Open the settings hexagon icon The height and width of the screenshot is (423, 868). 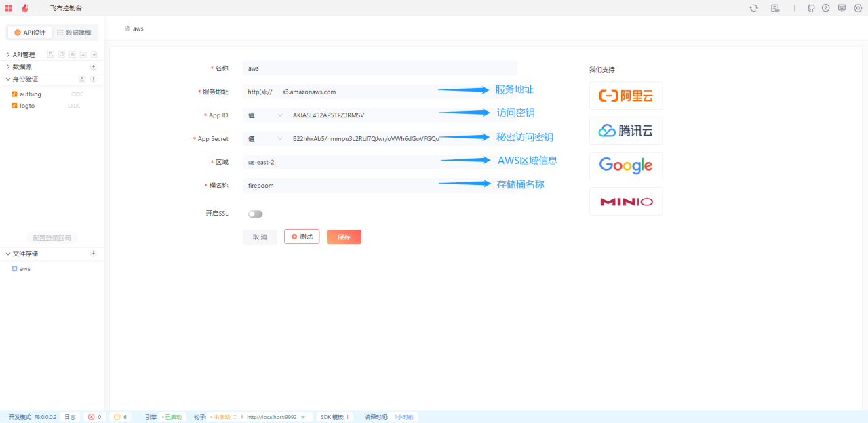858,8
